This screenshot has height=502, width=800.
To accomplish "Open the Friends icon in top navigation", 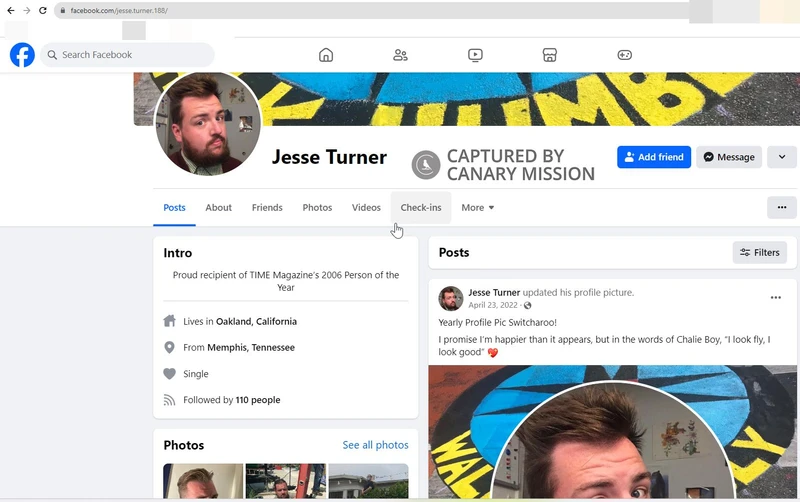I will tap(401, 55).
